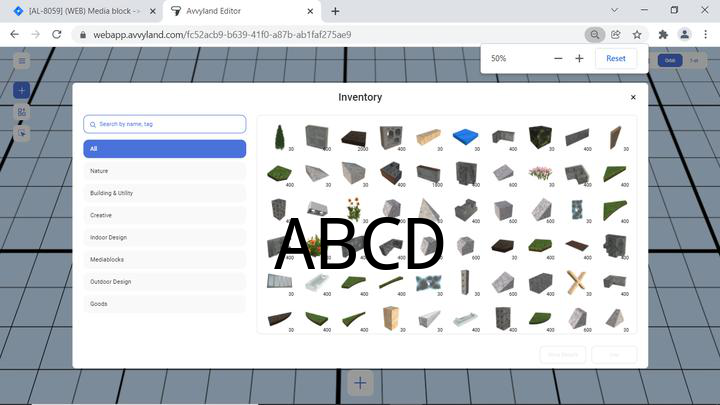This screenshot has width=720, height=405.
Task: Click the share page icon in address bar
Action: 616,34
